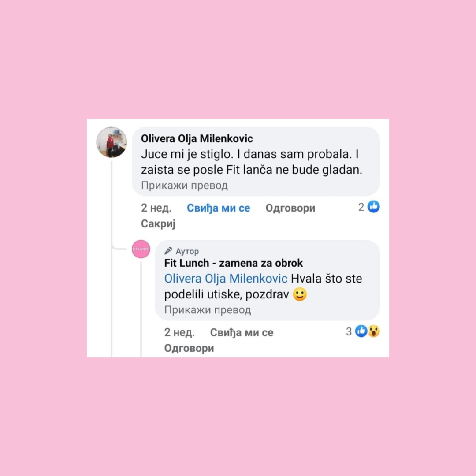The width and height of the screenshot is (476, 476).
Task: Expand Прикажи превод under the Fit Lunch reply
Action: pyautogui.click(x=208, y=310)
